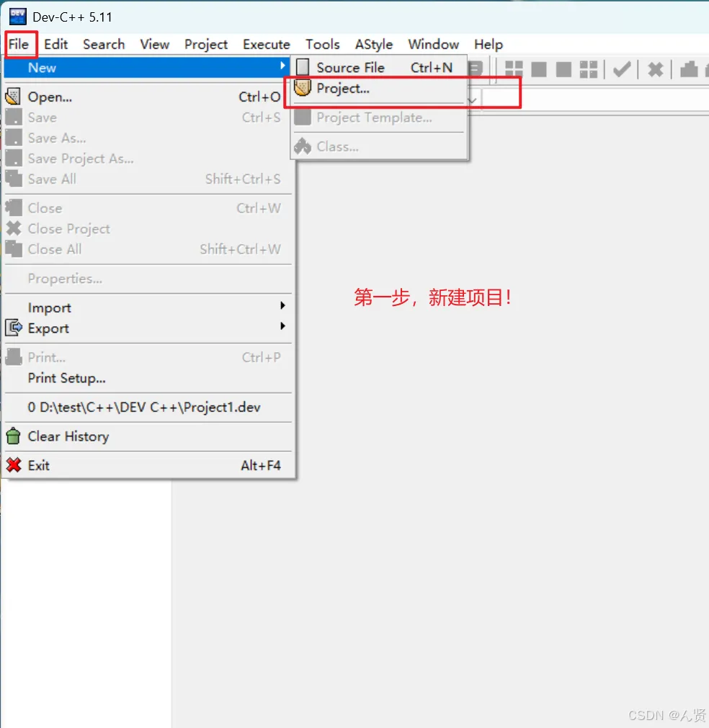Click the Close All menu entry

click(x=147, y=249)
